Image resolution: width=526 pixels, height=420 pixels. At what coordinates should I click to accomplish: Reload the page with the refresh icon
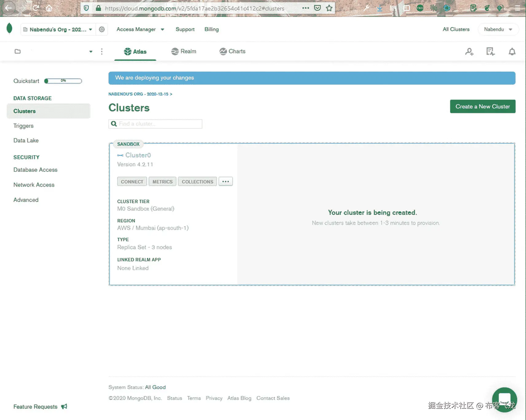pyautogui.click(x=36, y=8)
